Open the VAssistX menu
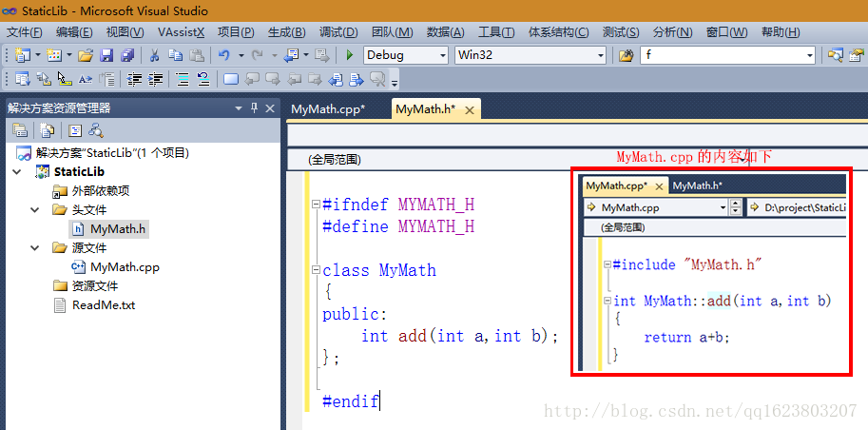 (x=181, y=32)
